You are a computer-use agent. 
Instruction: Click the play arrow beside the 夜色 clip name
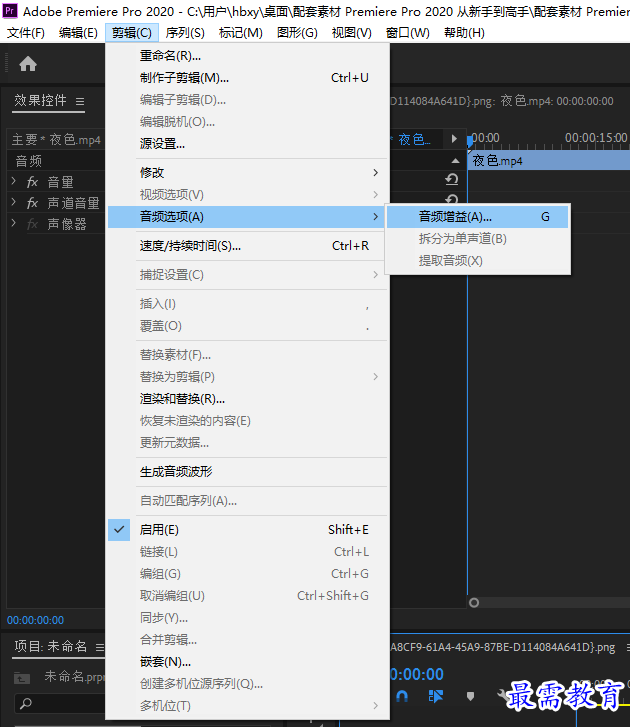click(454, 139)
